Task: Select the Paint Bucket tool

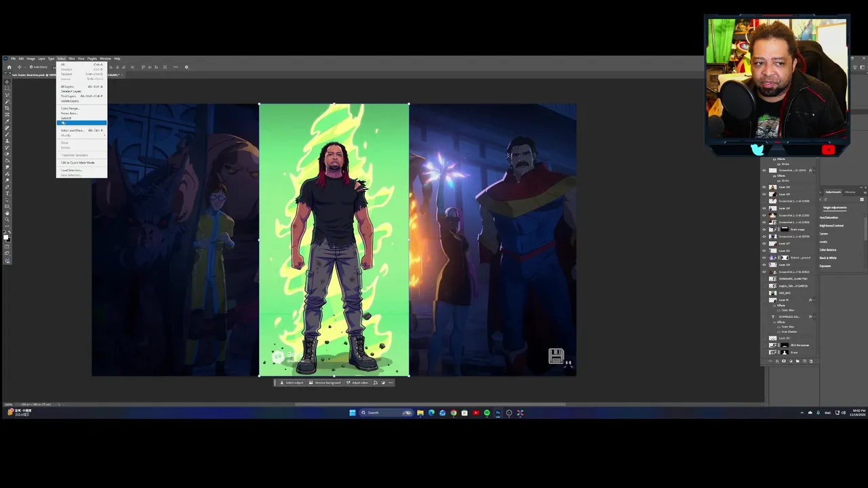Action: [x=7, y=161]
